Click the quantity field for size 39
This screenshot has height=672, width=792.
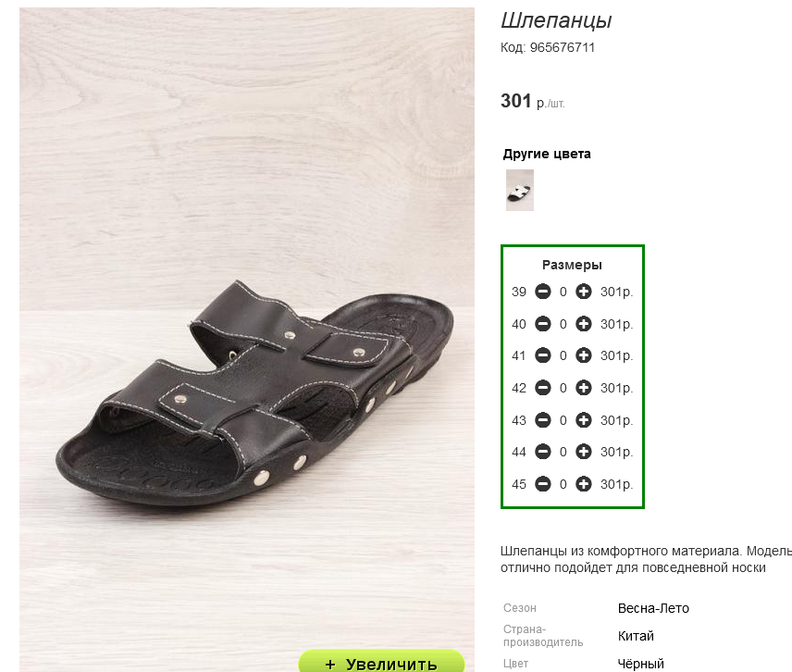pos(563,292)
